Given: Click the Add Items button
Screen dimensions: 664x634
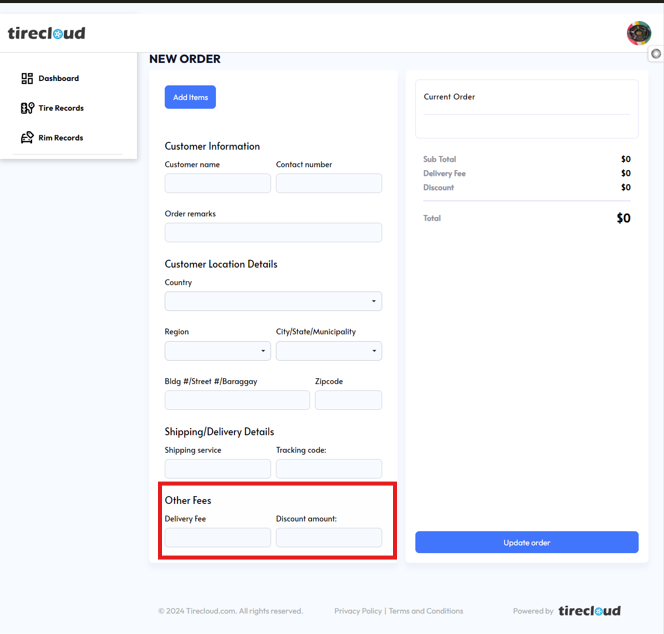Looking at the screenshot, I should tap(190, 97).
